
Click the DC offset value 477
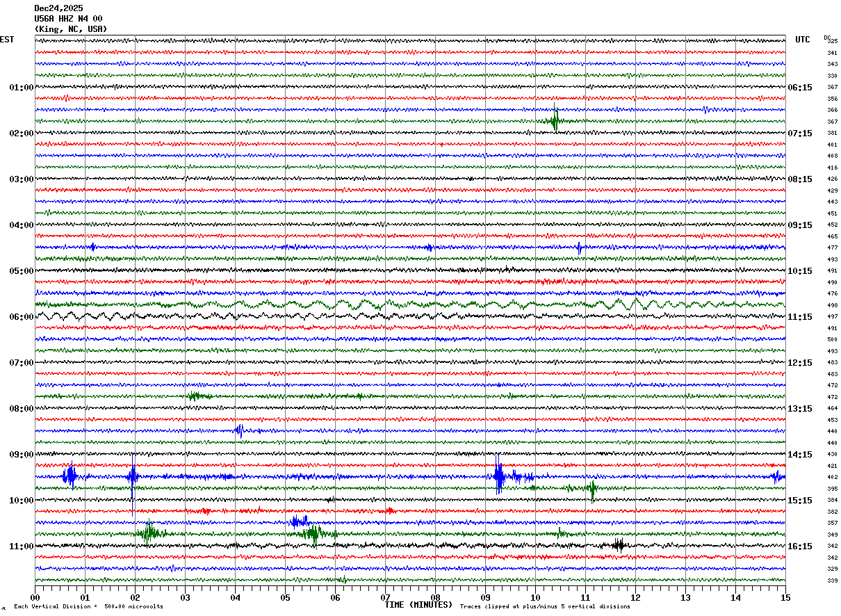point(833,248)
